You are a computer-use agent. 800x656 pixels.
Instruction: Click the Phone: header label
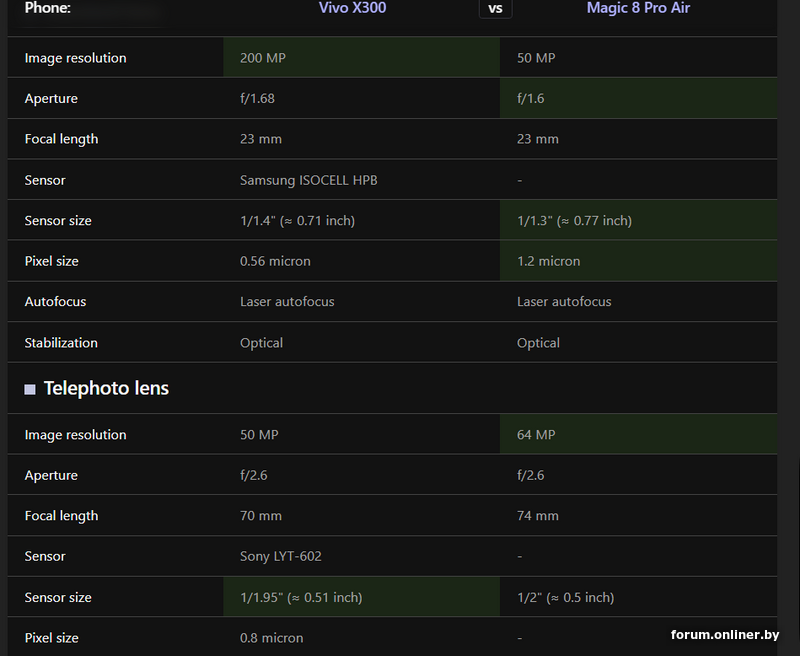pos(47,8)
